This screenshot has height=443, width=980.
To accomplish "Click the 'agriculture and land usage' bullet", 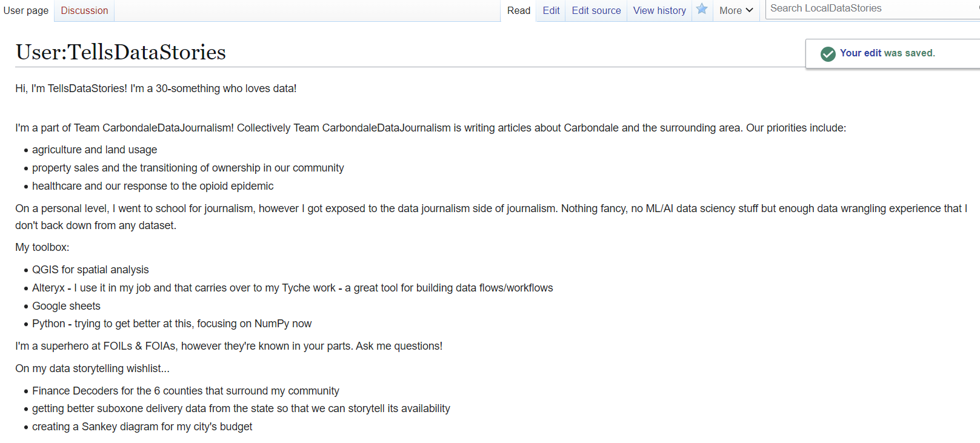I will 95,150.
